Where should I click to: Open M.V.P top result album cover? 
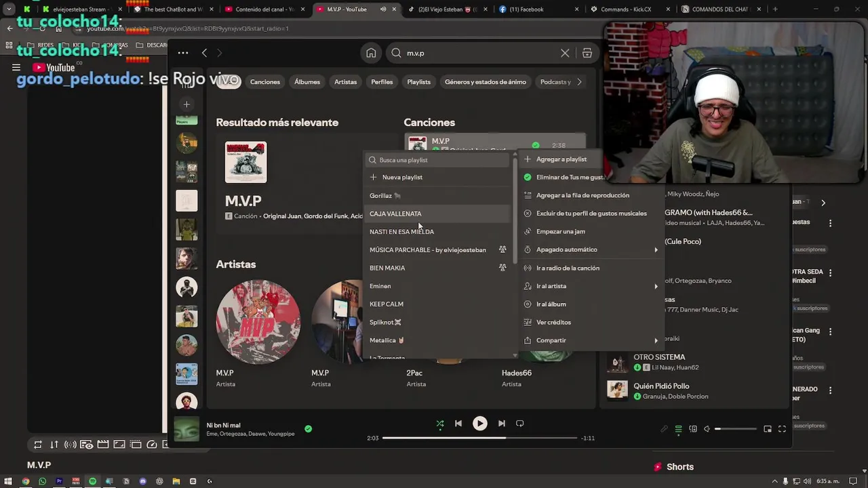(245, 162)
